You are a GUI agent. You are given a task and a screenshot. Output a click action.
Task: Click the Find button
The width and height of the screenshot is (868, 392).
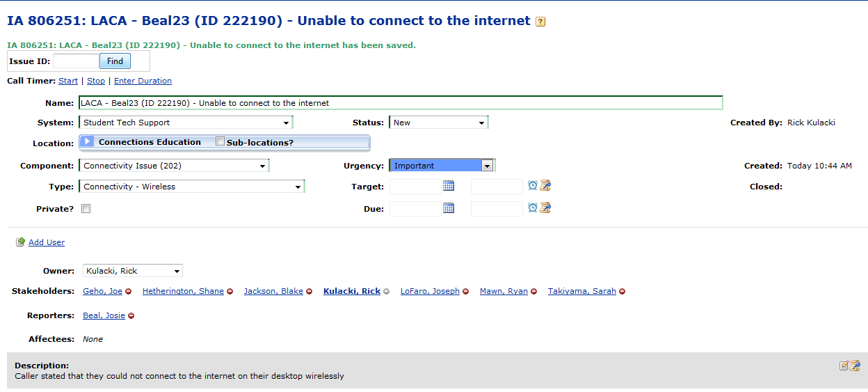tap(115, 61)
